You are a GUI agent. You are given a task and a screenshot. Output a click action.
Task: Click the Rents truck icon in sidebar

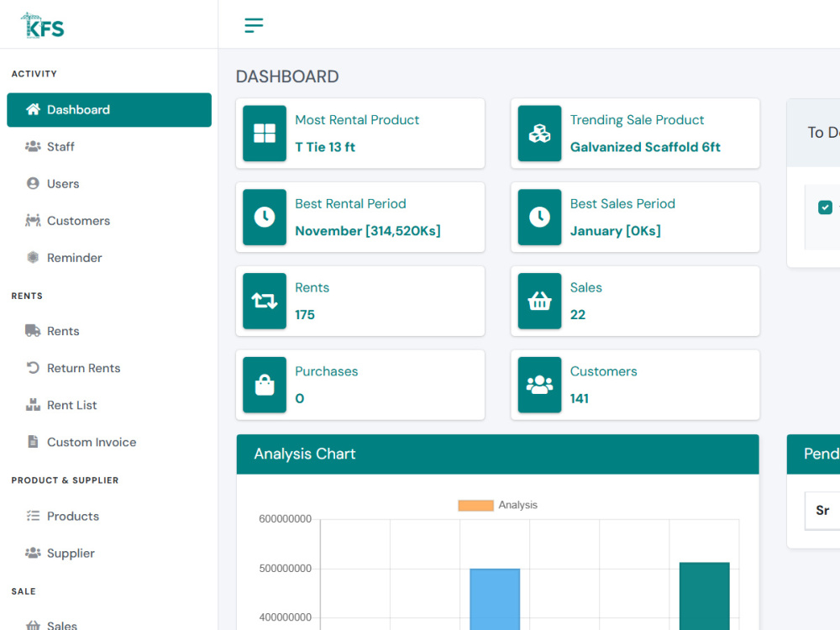[x=34, y=330]
